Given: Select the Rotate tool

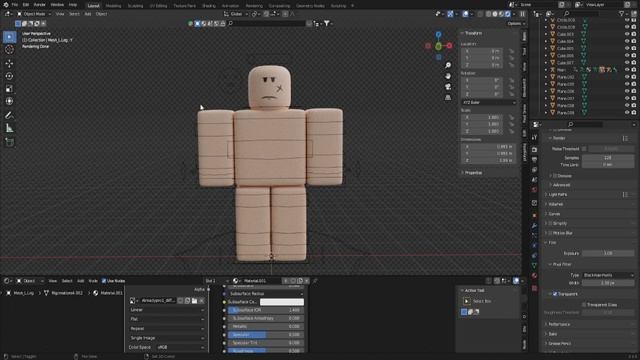Looking at the screenshot, I should 9,76.
